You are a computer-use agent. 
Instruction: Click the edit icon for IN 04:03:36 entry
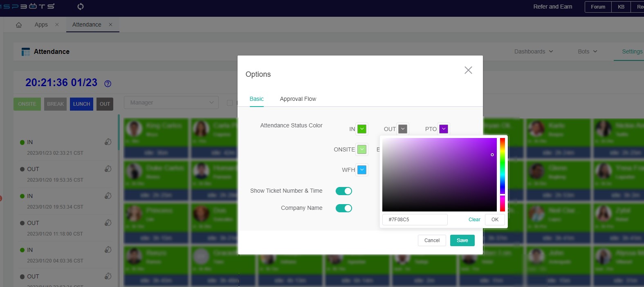point(108,249)
